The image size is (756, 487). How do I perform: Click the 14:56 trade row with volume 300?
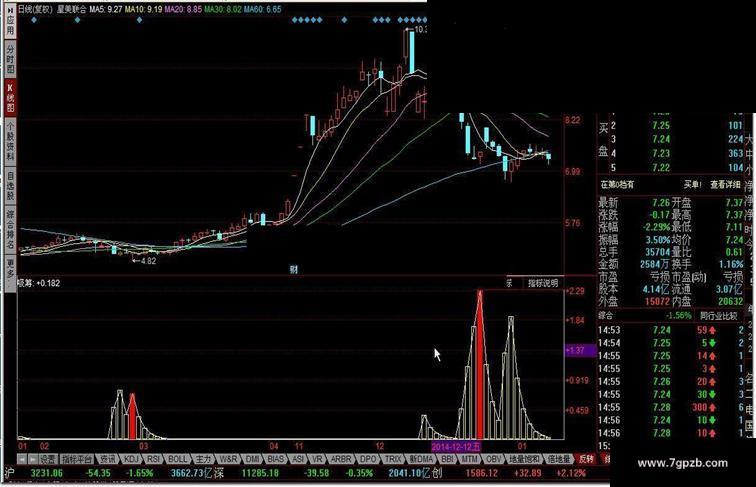(x=670, y=407)
